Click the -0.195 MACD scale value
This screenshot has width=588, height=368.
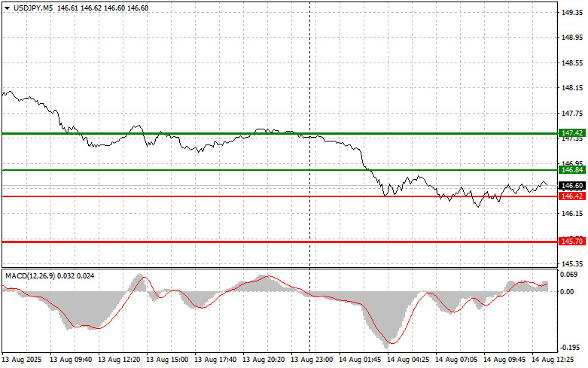click(x=569, y=348)
